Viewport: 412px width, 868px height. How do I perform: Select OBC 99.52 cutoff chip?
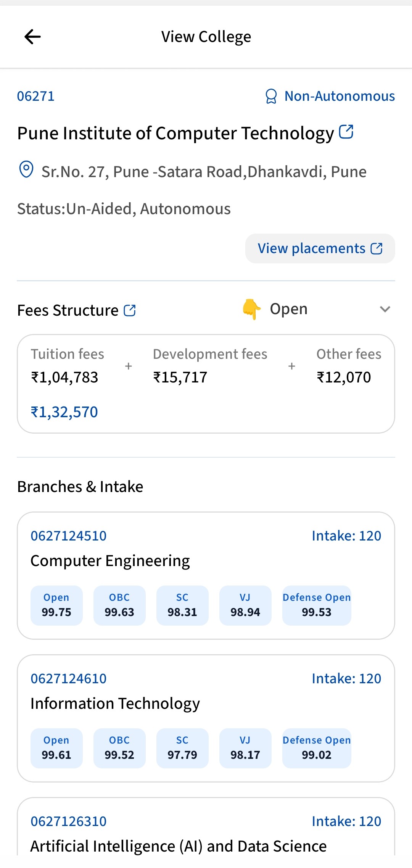click(119, 748)
